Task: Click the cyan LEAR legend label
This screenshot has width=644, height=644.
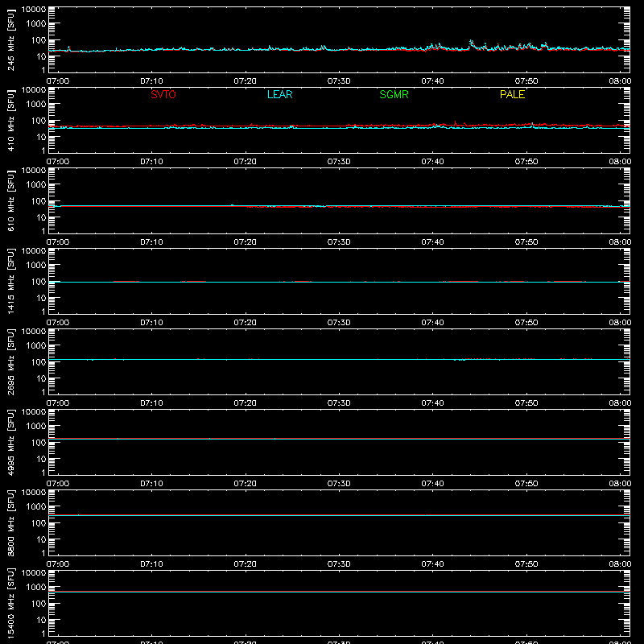Action: pyautogui.click(x=279, y=94)
